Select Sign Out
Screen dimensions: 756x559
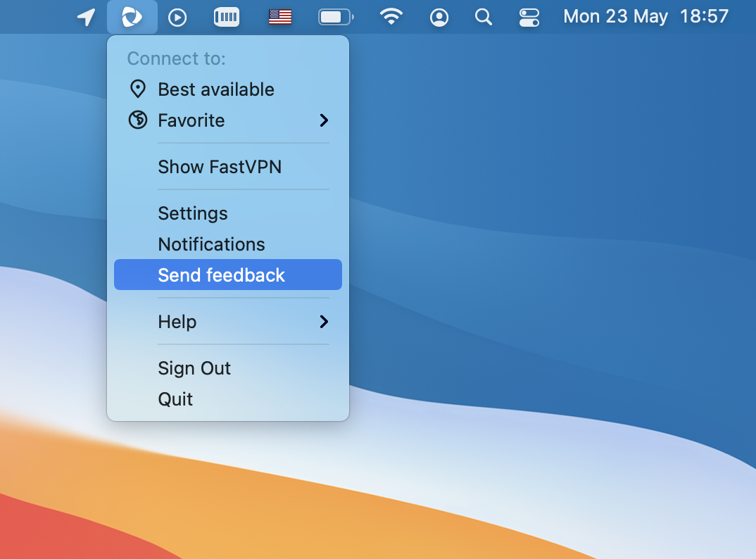228,368
